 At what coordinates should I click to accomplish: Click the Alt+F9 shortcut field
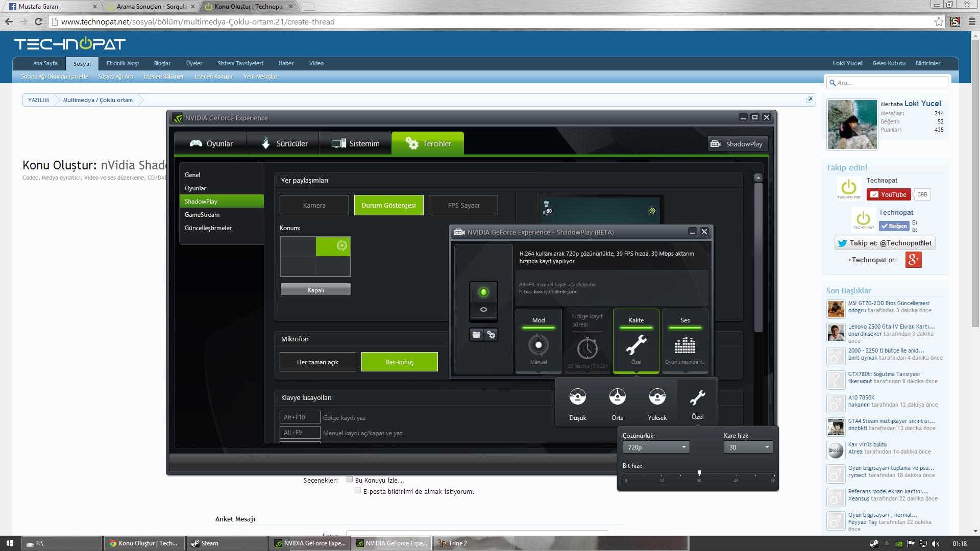[x=300, y=433]
